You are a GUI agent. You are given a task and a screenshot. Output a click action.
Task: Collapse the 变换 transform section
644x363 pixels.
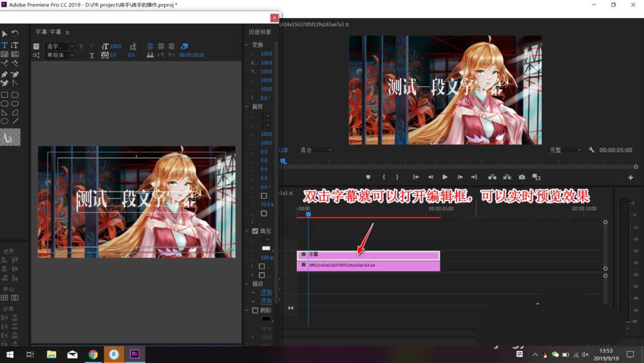click(x=247, y=44)
